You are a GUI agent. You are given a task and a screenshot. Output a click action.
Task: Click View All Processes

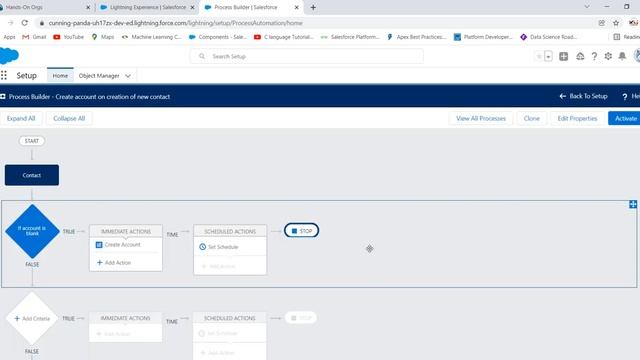481,118
